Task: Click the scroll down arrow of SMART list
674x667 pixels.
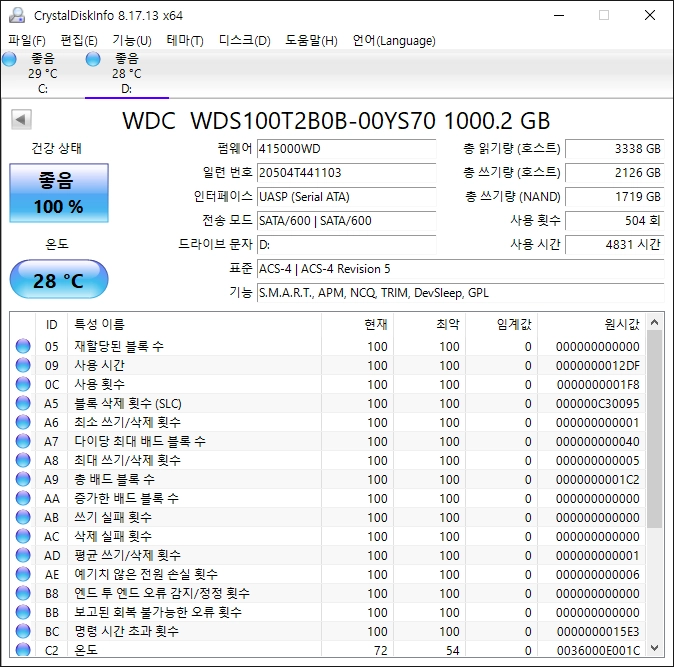Action: tap(655, 648)
